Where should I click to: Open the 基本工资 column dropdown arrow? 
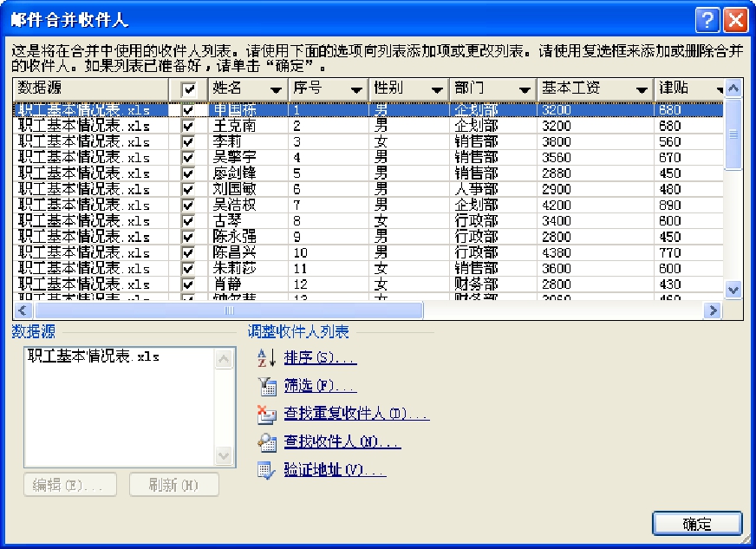pyautogui.click(x=642, y=90)
